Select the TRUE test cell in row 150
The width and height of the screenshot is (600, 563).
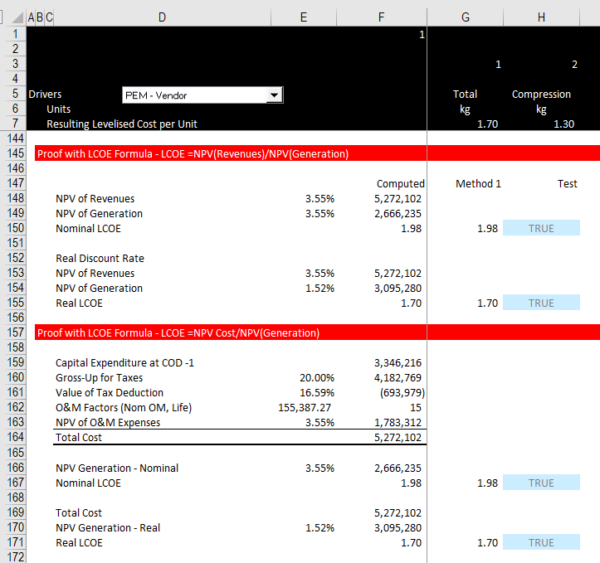point(541,228)
